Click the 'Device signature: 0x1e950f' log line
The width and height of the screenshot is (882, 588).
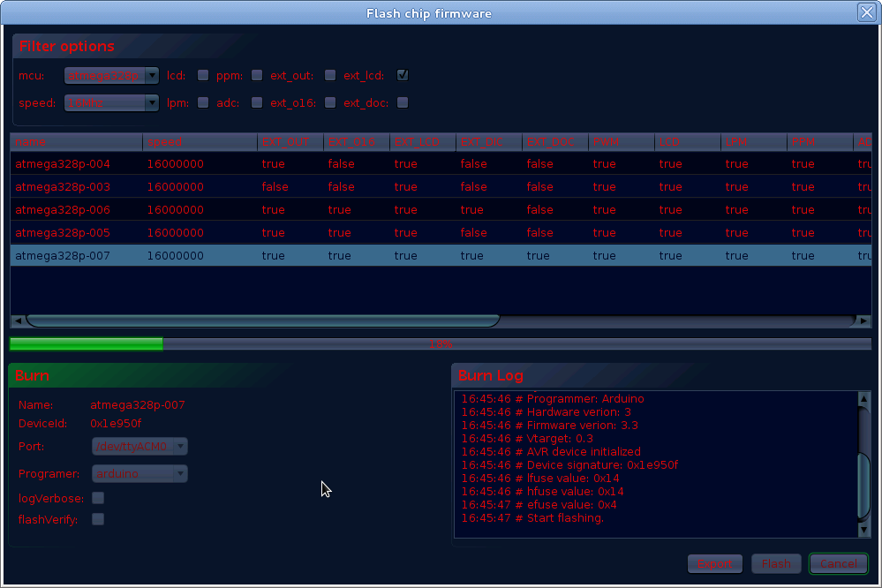point(569,465)
